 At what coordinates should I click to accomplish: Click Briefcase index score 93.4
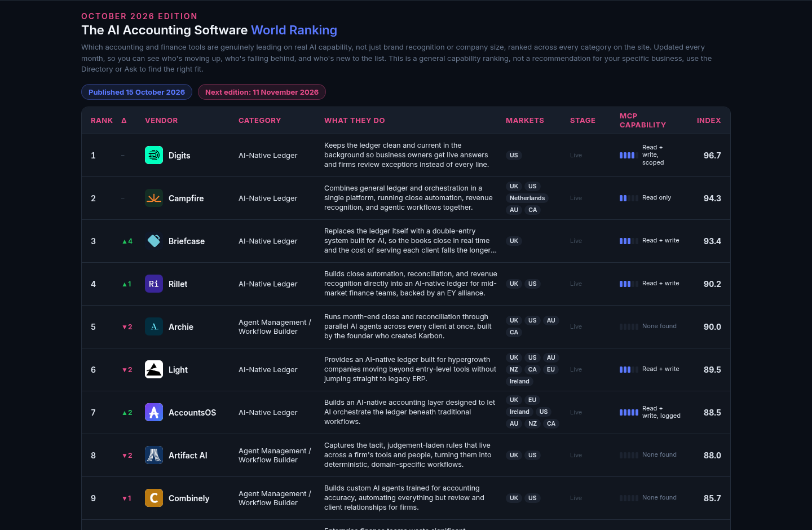(712, 241)
